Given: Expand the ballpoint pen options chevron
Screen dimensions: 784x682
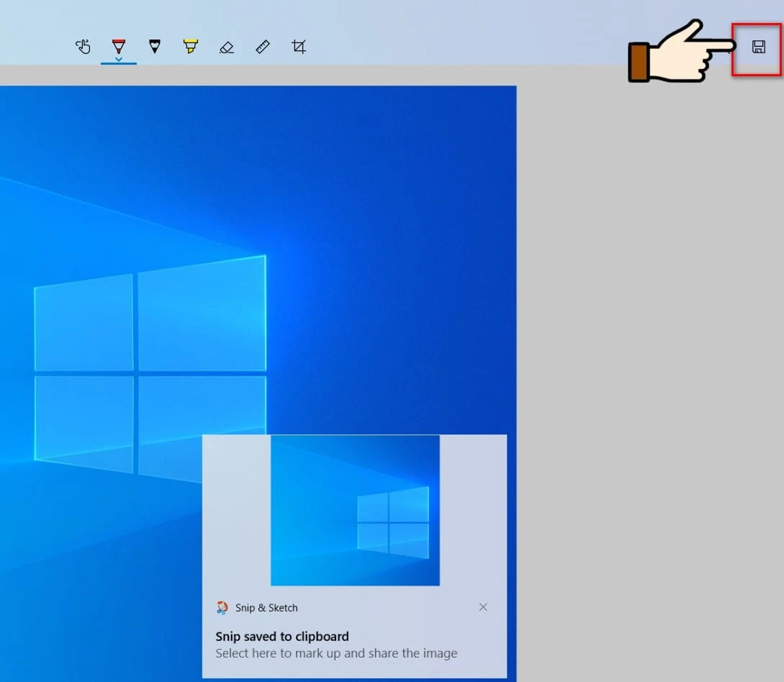Looking at the screenshot, I should (x=119, y=59).
